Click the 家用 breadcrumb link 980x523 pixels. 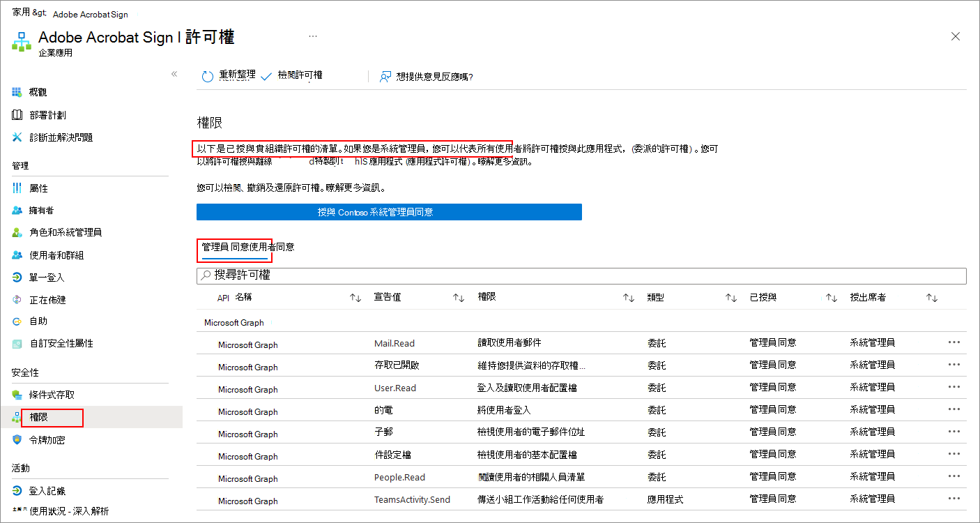[x=22, y=13]
